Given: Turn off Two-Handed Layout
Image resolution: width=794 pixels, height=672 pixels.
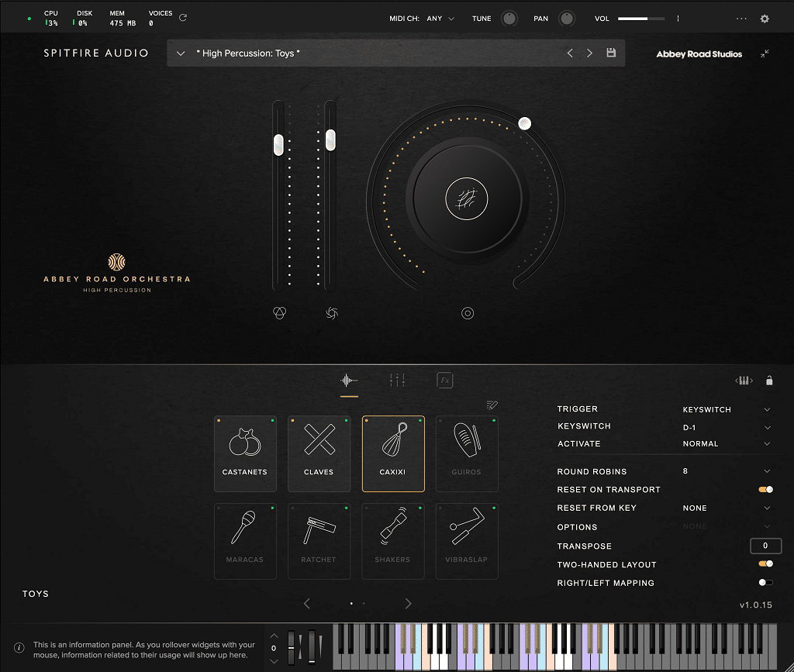Looking at the screenshot, I should coord(765,563).
